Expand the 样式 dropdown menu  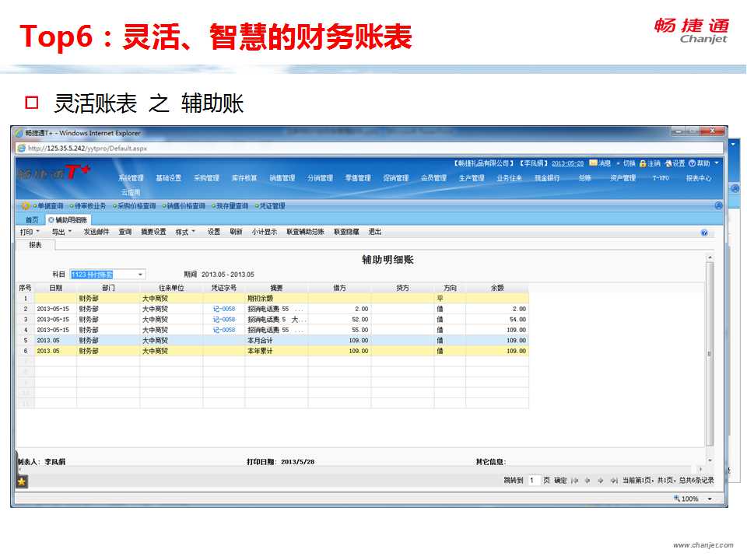pos(185,232)
